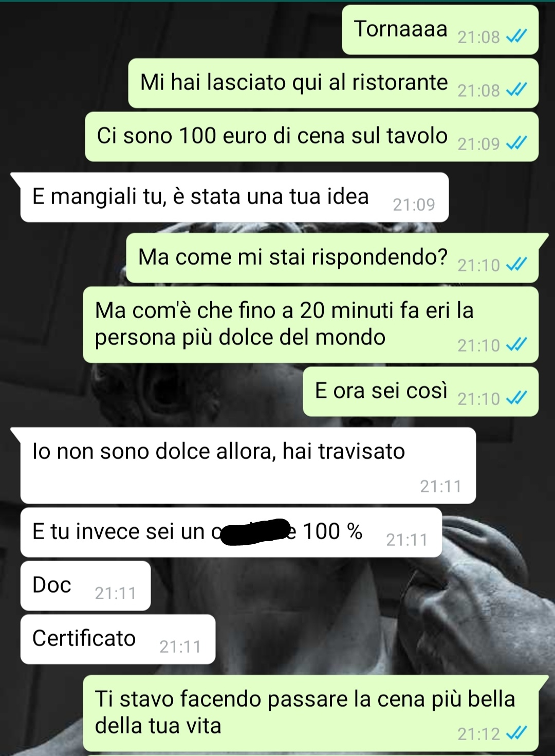Image resolution: width=555 pixels, height=756 pixels.
Task: Tap the 21:09 timestamp on received 'E mangiali tu' message
Action: point(414,205)
